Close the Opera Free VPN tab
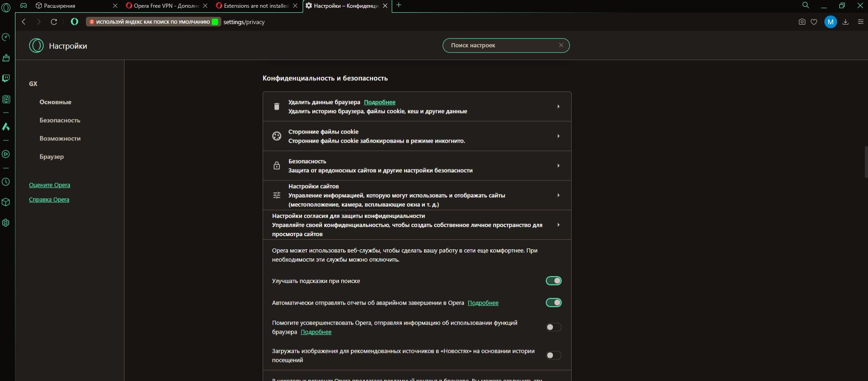This screenshot has width=868, height=381. point(205,6)
